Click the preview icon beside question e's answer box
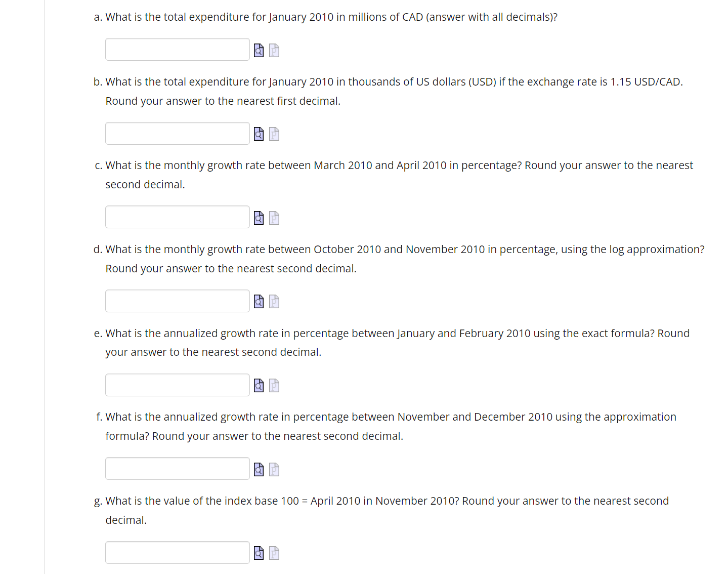The height and width of the screenshot is (574, 728). [x=259, y=385]
